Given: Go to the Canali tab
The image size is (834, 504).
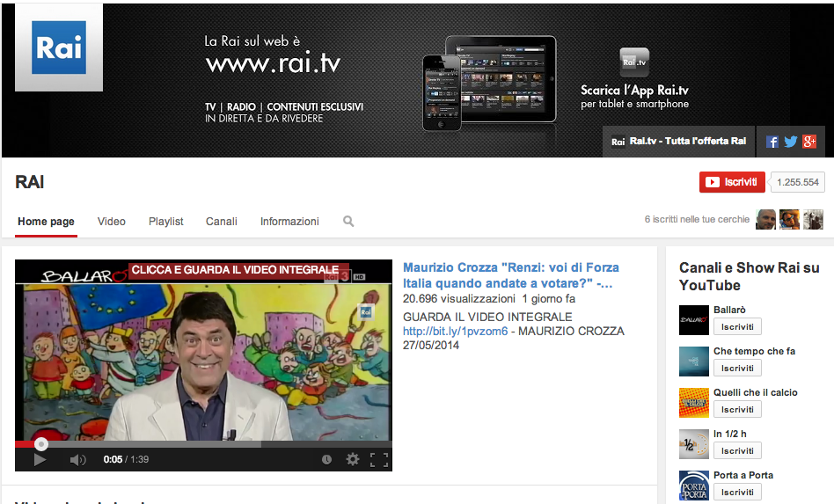Looking at the screenshot, I should [221, 222].
